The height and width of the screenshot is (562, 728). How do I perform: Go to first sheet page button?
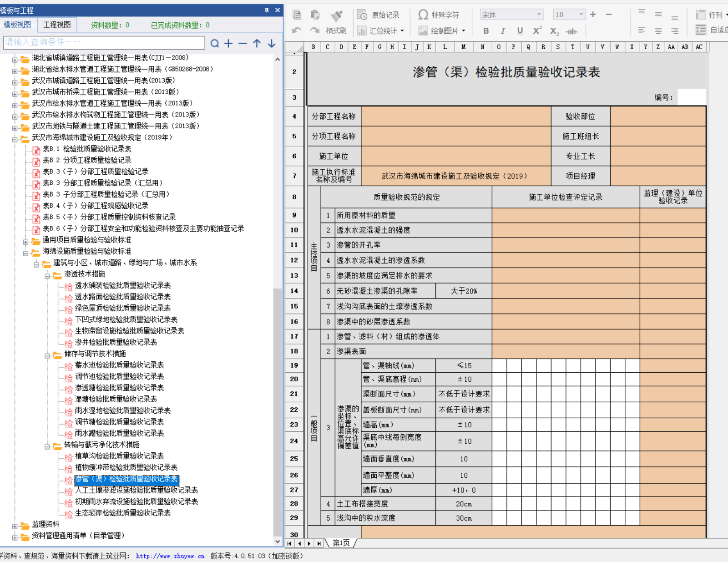[x=289, y=543]
